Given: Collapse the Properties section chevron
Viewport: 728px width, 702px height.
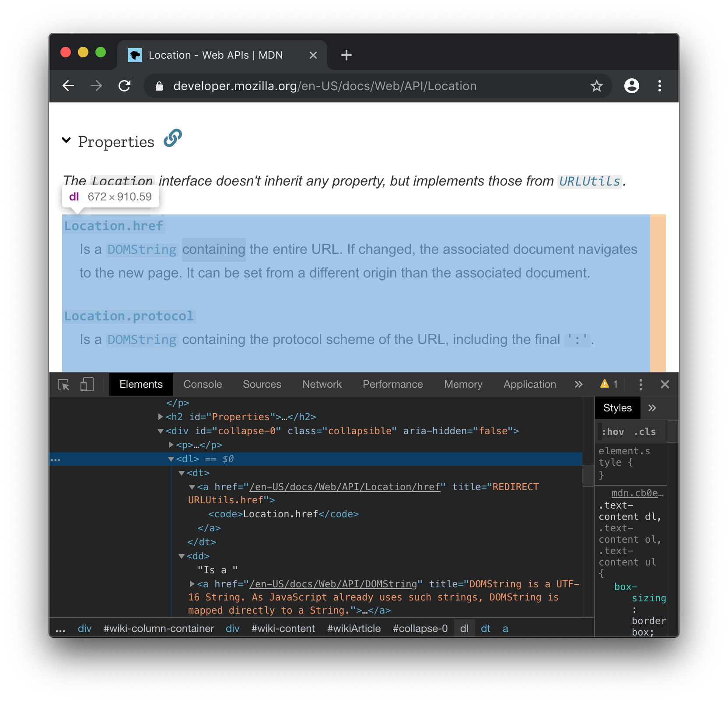Looking at the screenshot, I should point(66,140).
